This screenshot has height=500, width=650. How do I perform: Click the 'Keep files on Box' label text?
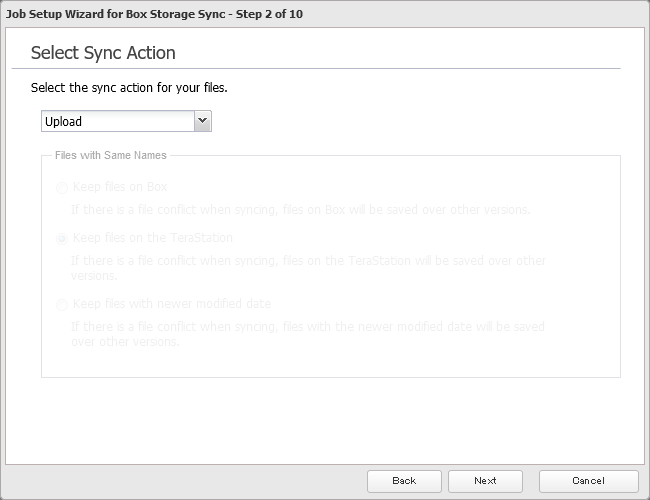pos(120,187)
